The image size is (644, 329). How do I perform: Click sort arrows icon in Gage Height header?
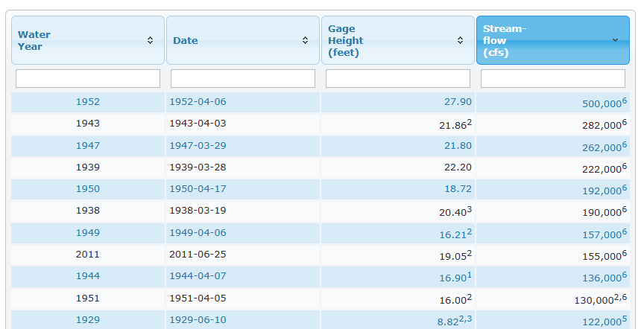click(x=460, y=40)
